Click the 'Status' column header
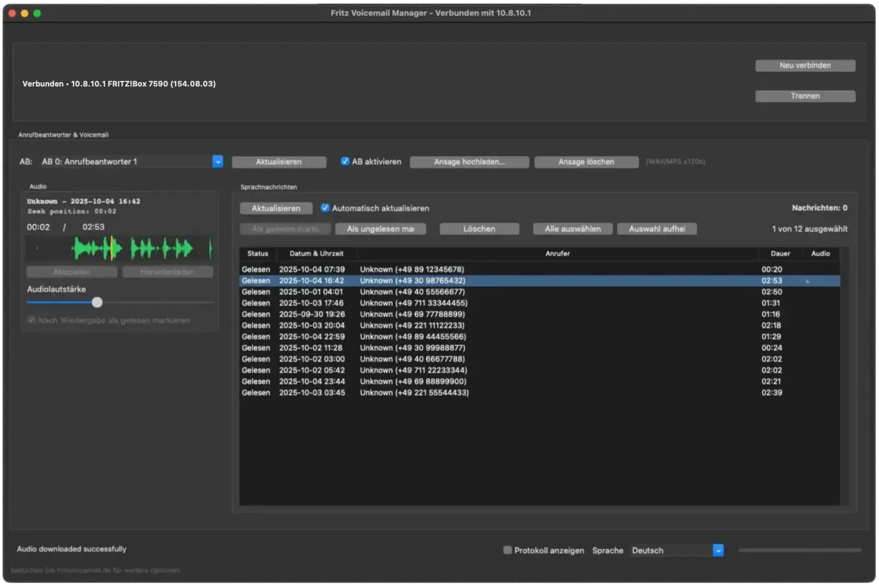Viewport: 879px width, 588px height. click(257, 253)
